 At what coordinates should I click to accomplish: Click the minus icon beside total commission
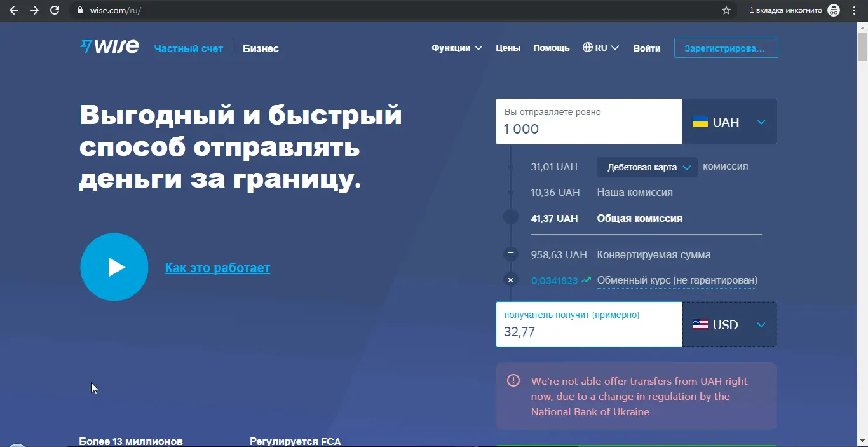510,218
